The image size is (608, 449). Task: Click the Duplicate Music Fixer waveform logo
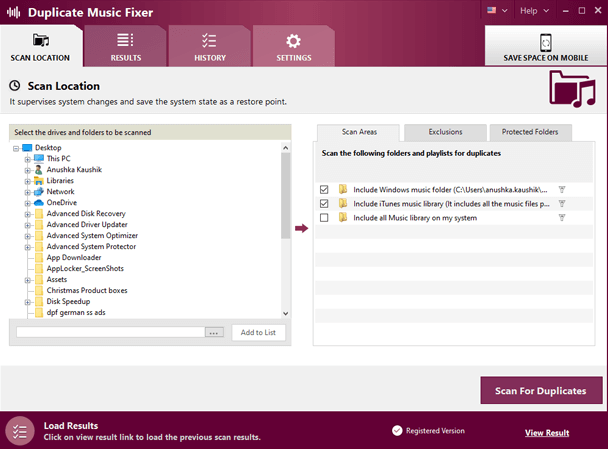[14, 12]
